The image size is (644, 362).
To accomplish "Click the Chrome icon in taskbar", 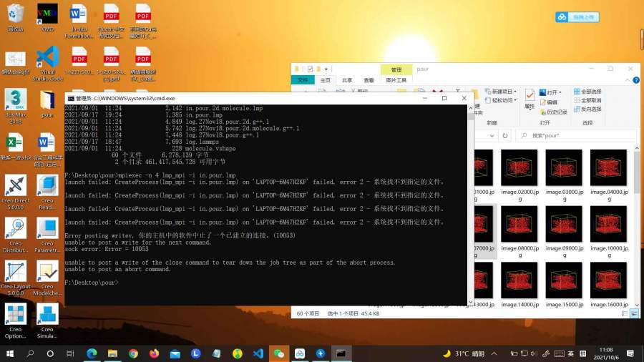I will point(133,353).
